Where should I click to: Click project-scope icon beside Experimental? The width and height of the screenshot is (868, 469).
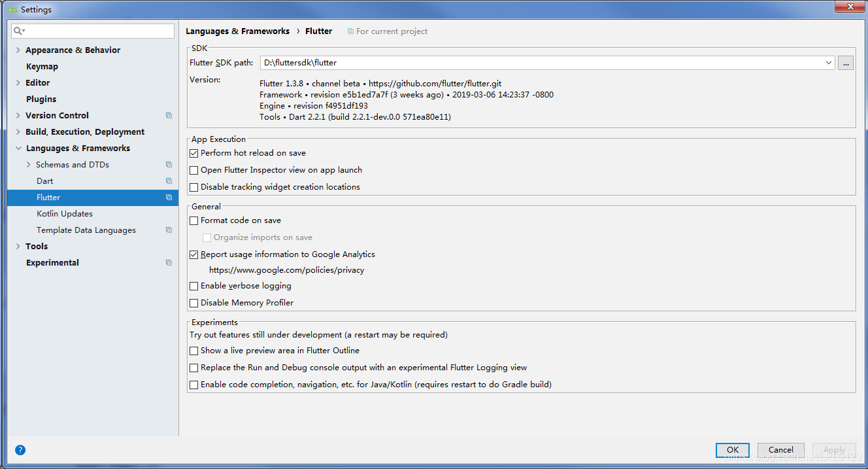169,263
